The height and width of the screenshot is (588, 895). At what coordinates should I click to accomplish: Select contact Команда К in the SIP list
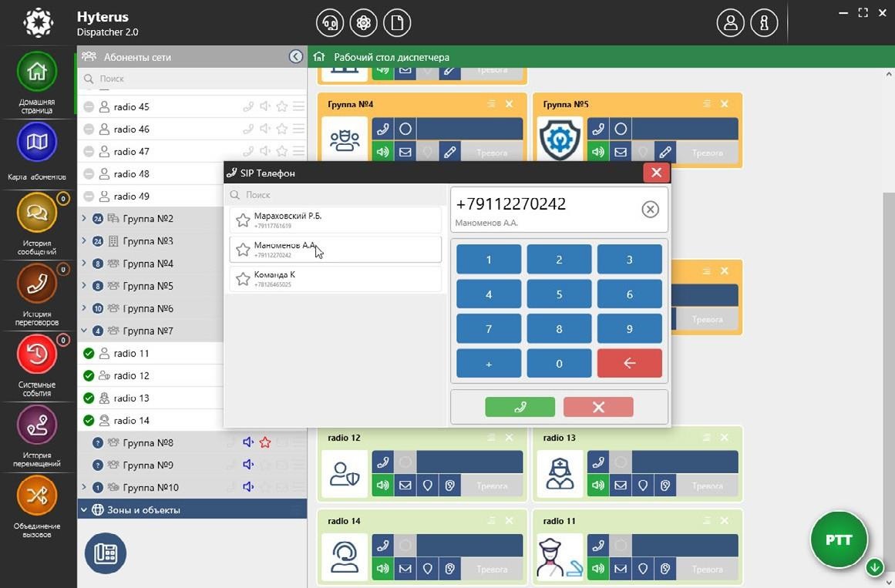(x=335, y=278)
